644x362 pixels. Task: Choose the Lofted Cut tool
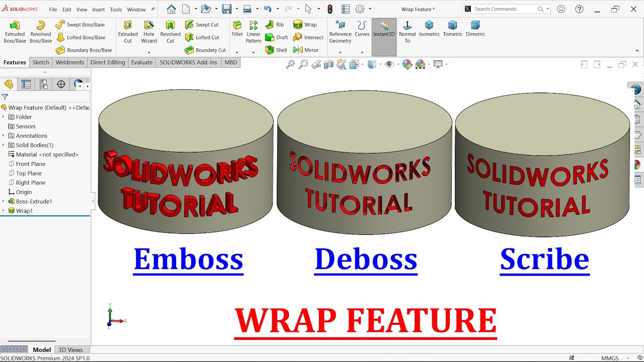click(x=202, y=37)
